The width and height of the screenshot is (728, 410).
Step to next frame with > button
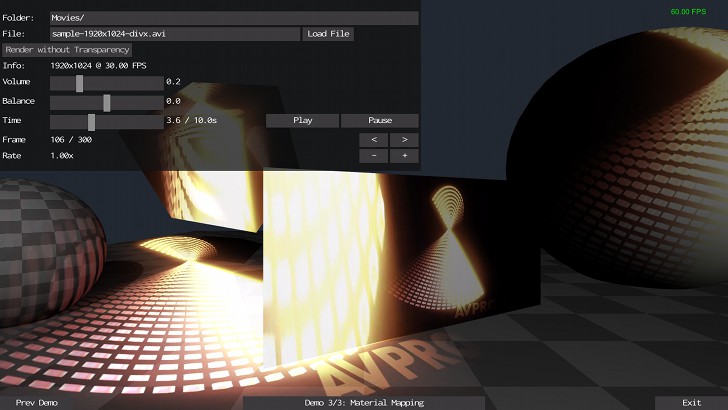click(x=404, y=140)
